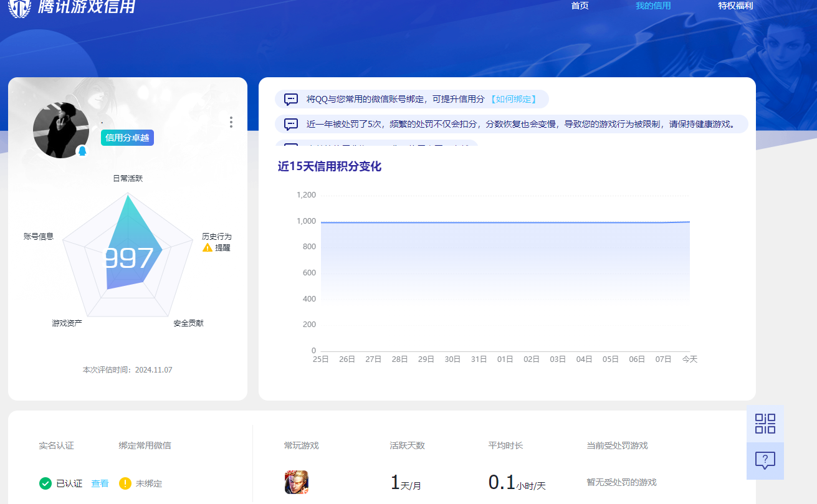Click the 活跃天数 column heading
The height and width of the screenshot is (504, 817).
pyautogui.click(x=408, y=445)
